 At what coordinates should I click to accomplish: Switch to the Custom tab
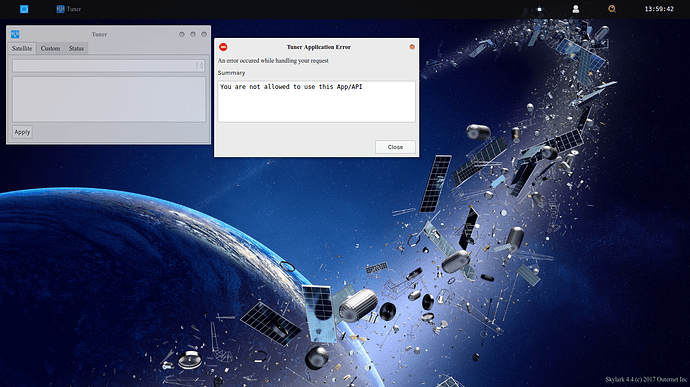point(50,48)
